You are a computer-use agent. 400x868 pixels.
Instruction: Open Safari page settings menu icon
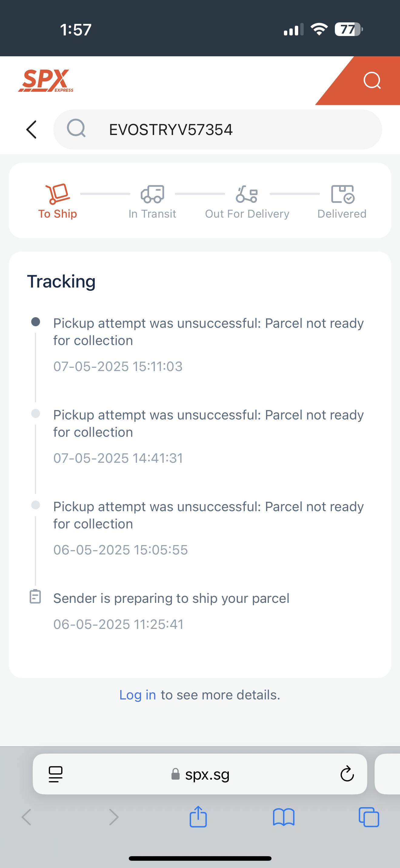pos(56,774)
